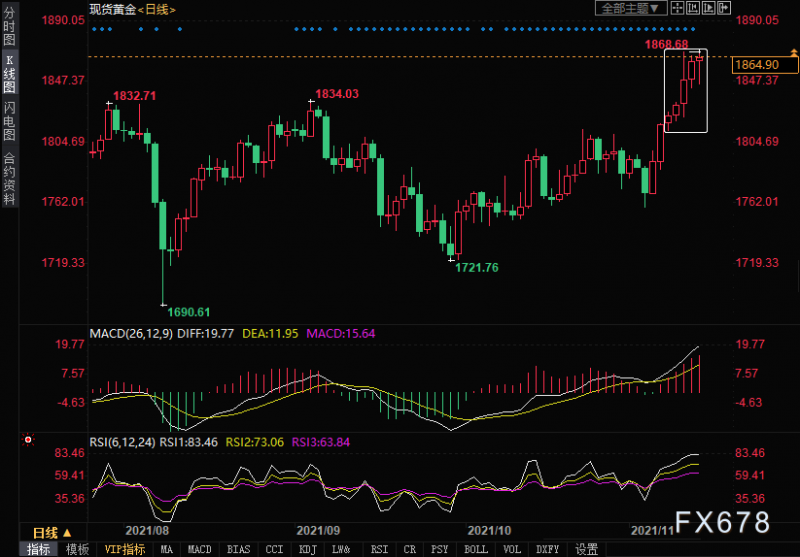Open 合约资料 tab in left sidebar
800x557 pixels.
(9, 177)
